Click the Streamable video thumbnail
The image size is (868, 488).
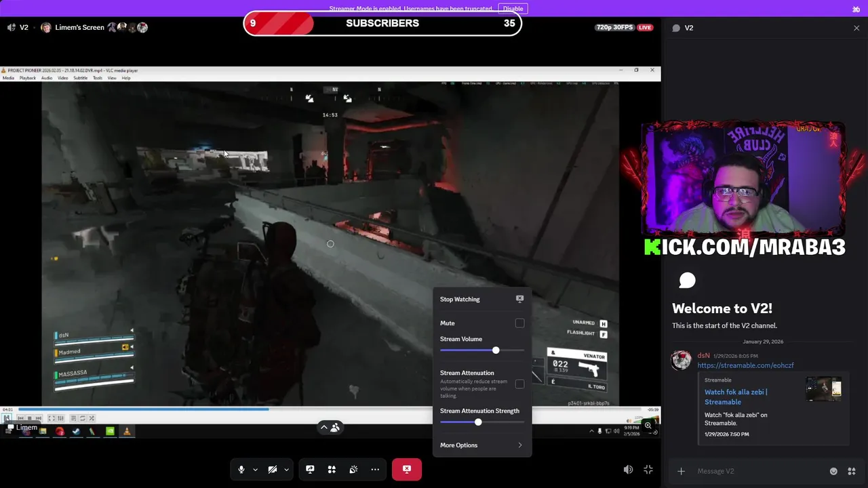point(823,389)
